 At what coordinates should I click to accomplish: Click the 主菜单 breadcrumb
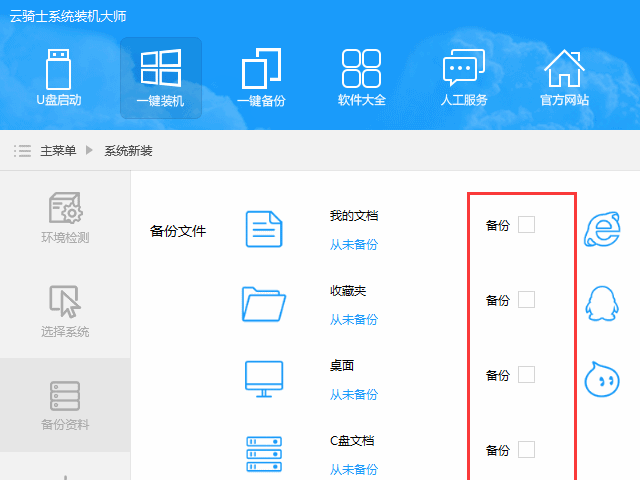[x=58, y=151]
